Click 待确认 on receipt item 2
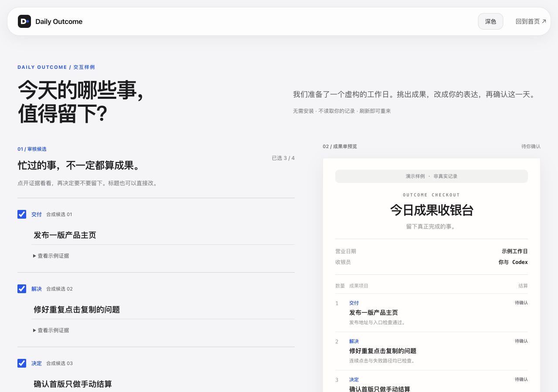This screenshot has height=392, width=558. click(x=521, y=341)
